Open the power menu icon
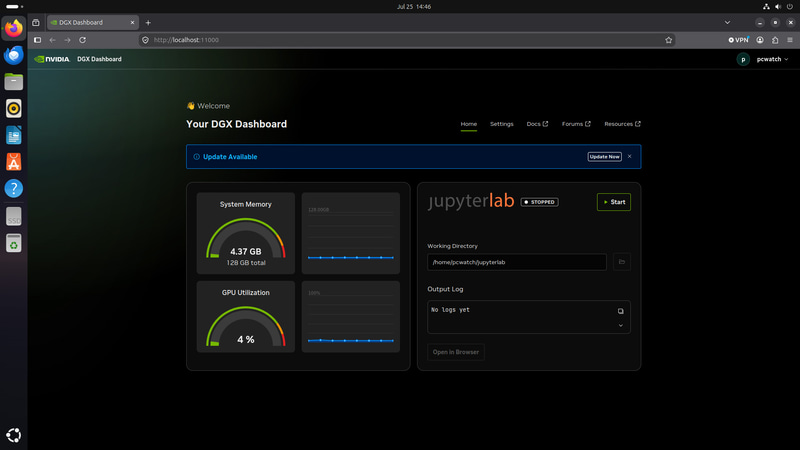This screenshot has width=800, height=450. tap(789, 7)
